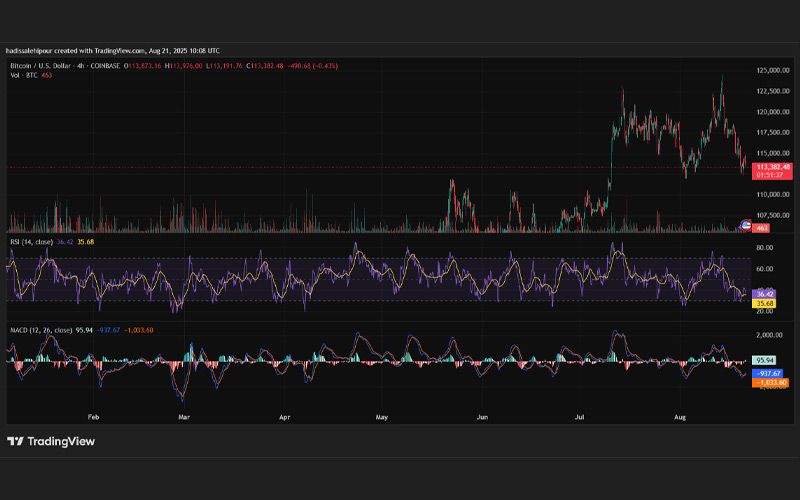Click the Jun label on time axis

(x=482, y=417)
